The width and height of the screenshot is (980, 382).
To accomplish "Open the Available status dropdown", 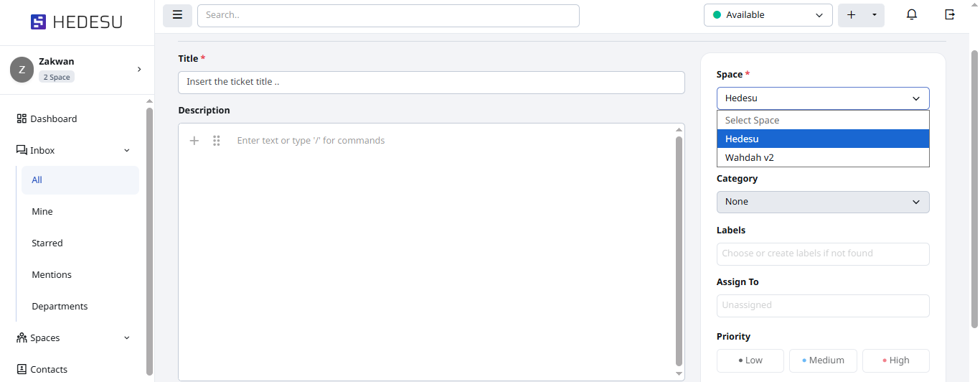I will [x=768, y=15].
